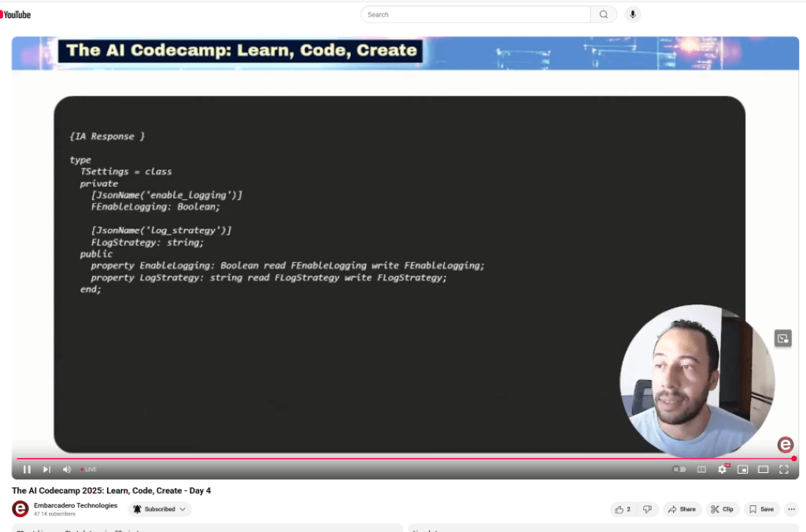Enter fullscreen mode

click(x=783, y=469)
